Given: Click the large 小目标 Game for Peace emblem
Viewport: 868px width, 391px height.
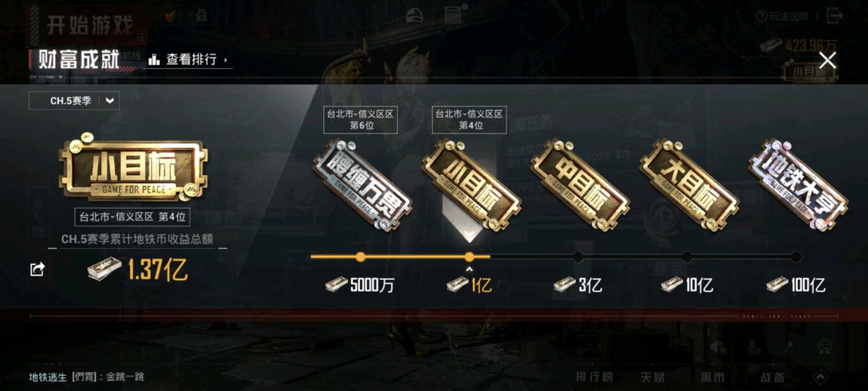Looking at the screenshot, I should tap(133, 168).
